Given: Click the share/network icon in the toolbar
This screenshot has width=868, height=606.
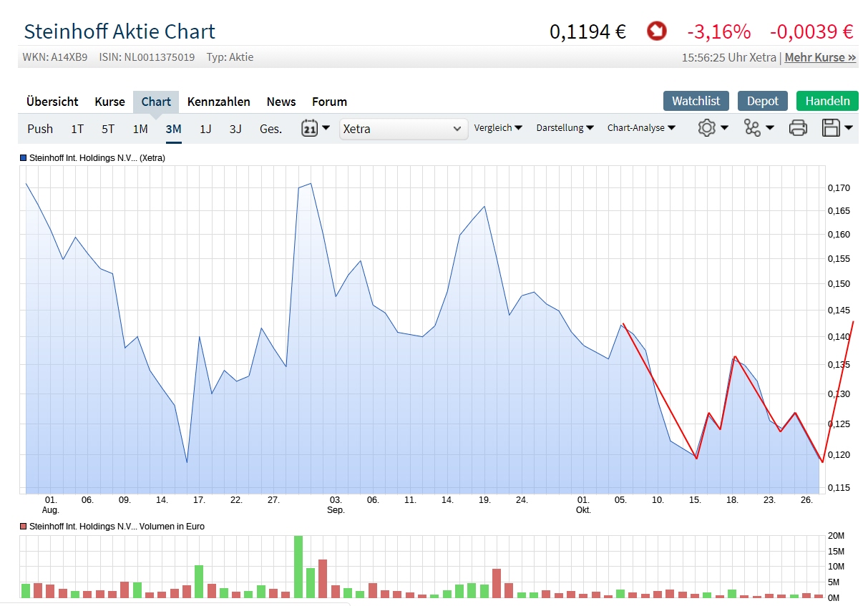Looking at the screenshot, I should [753, 127].
